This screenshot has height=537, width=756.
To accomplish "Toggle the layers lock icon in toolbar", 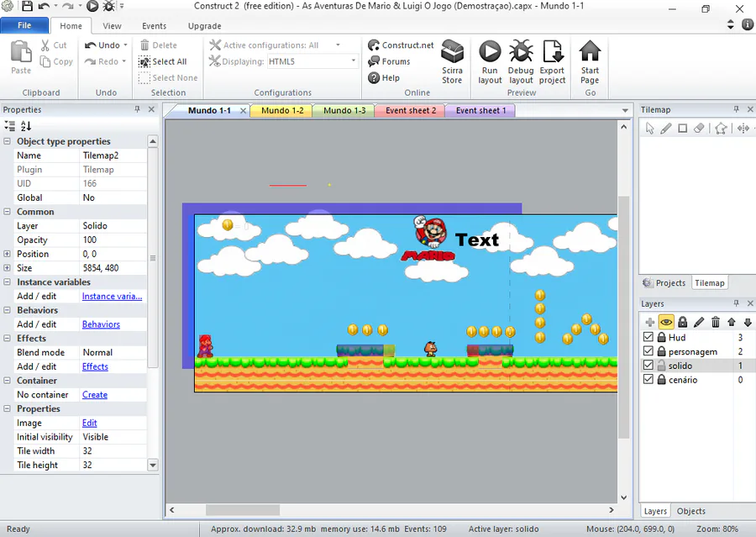I will coord(682,323).
